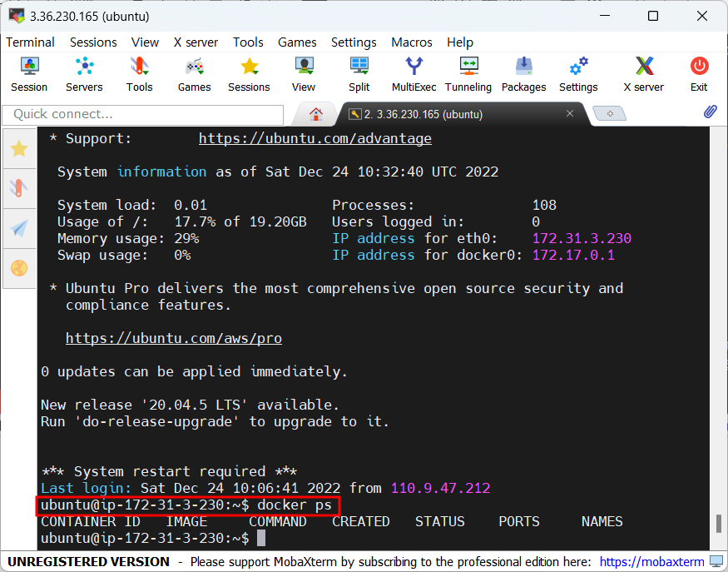This screenshot has width=728, height=572.
Task: Click the Servers toolbar icon
Action: [84, 74]
